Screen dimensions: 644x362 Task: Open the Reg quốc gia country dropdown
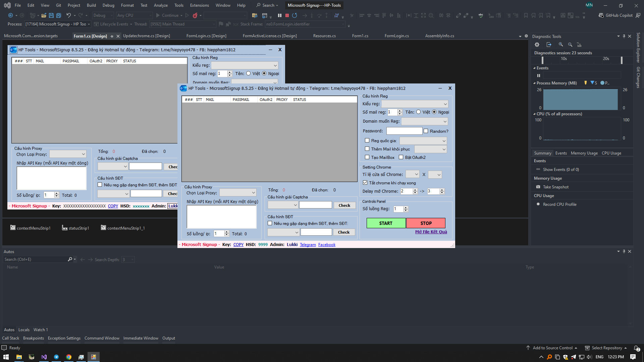coord(423,141)
